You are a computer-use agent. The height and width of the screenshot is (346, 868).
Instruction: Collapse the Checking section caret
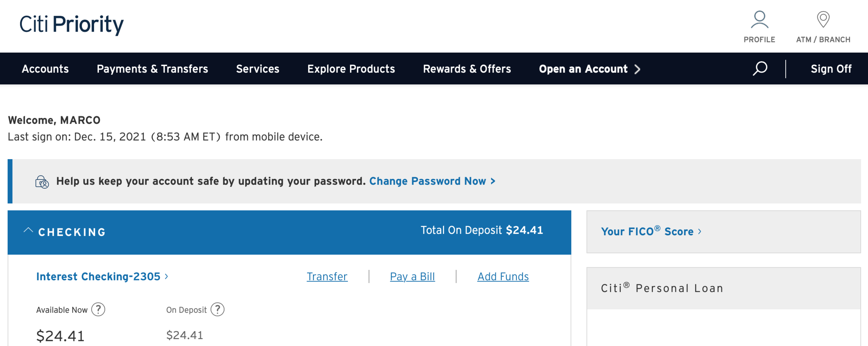pyautogui.click(x=28, y=230)
